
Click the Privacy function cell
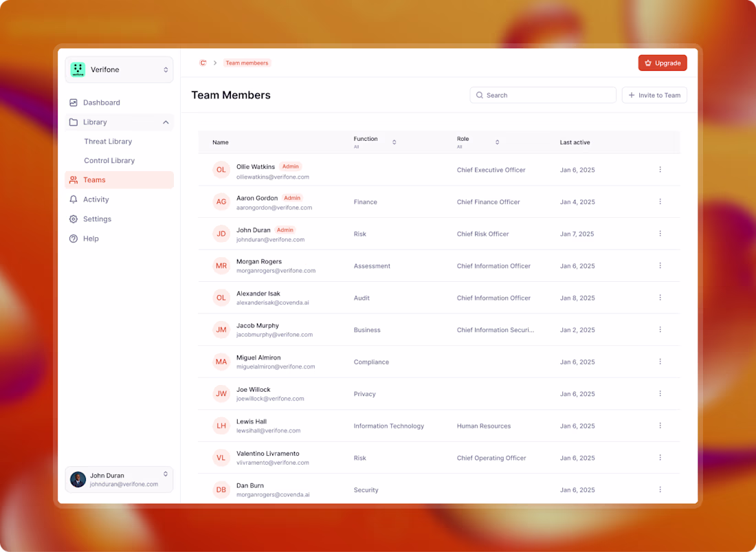pyautogui.click(x=364, y=394)
